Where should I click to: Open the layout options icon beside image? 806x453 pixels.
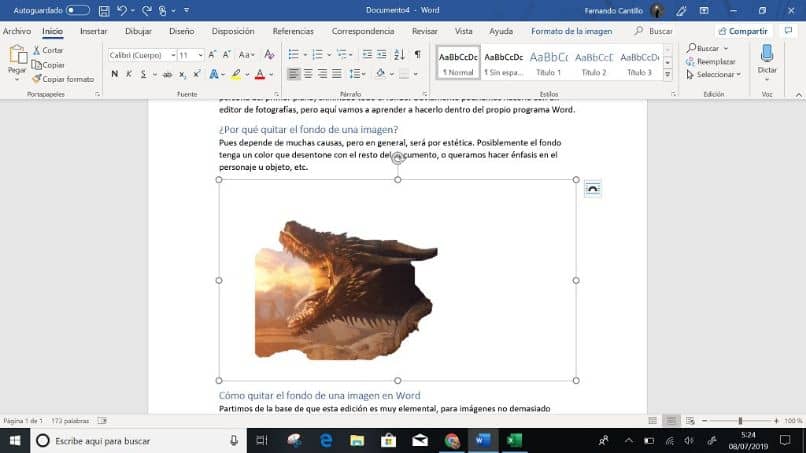pyautogui.click(x=593, y=189)
